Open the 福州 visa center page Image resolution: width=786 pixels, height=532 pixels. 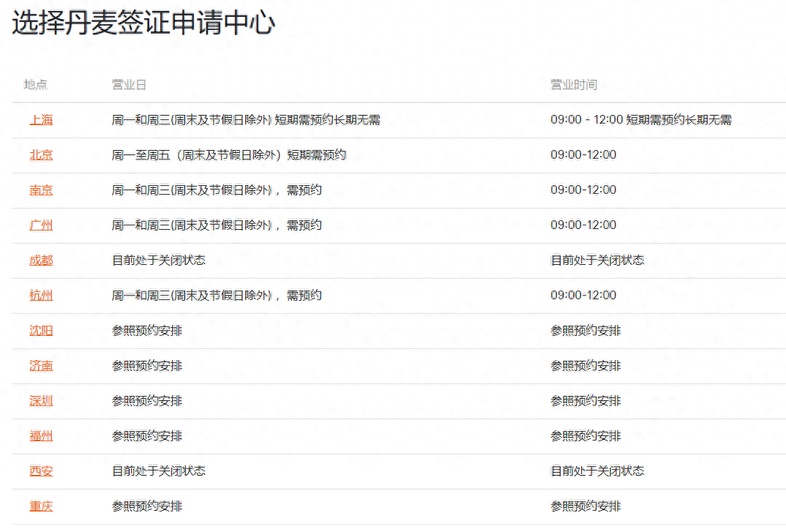click(41, 435)
